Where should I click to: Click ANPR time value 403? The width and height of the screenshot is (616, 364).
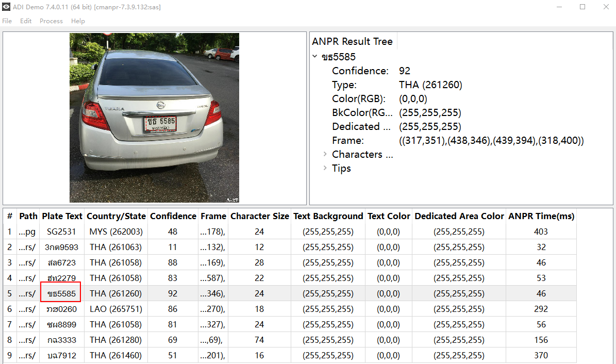541,231
